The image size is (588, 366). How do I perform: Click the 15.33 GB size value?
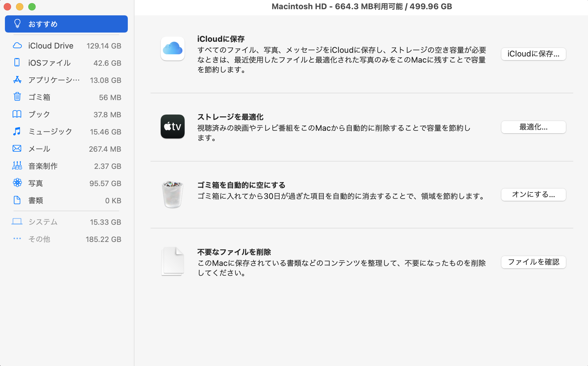click(x=105, y=222)
